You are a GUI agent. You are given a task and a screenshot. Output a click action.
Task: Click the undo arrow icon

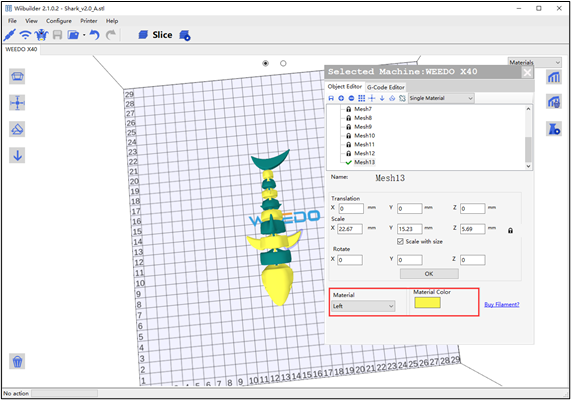95,35
